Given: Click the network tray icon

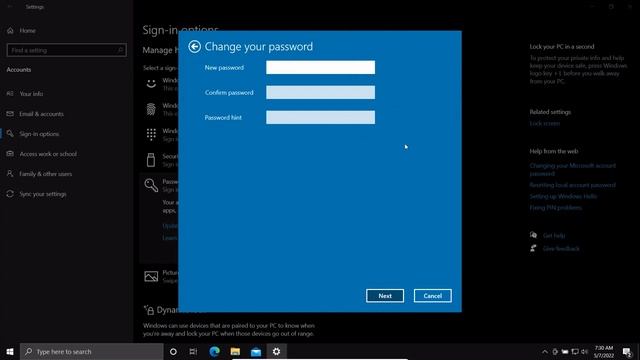Looking at the screenshot, I should pyautogui.click(x=575, y=351).
